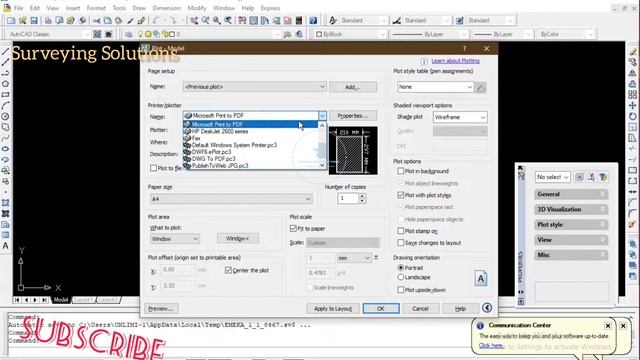Image resolution: width=640 pixels, height=360 pixels.
Task: Open the Paper size A4 dropdown
Action: point(231,199)
